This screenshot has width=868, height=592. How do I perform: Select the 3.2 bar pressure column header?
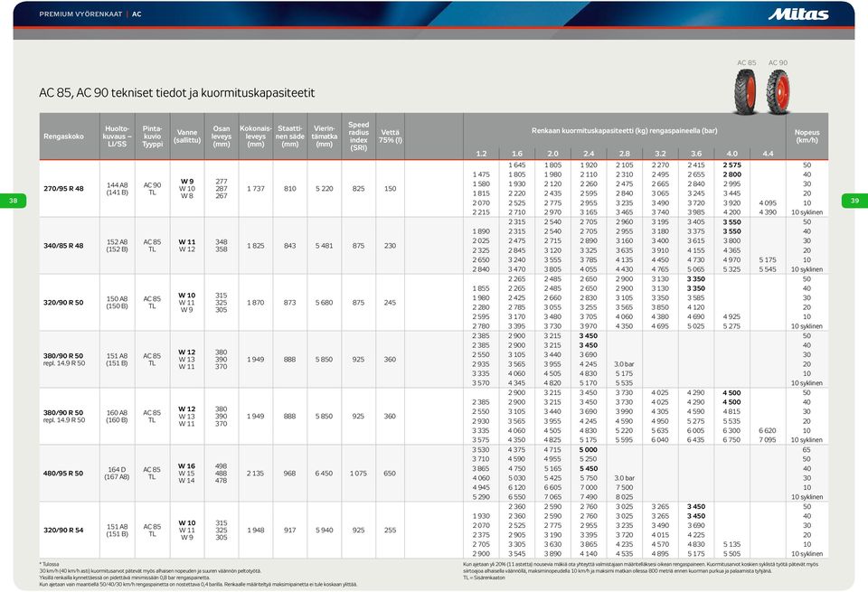(660, 154)
